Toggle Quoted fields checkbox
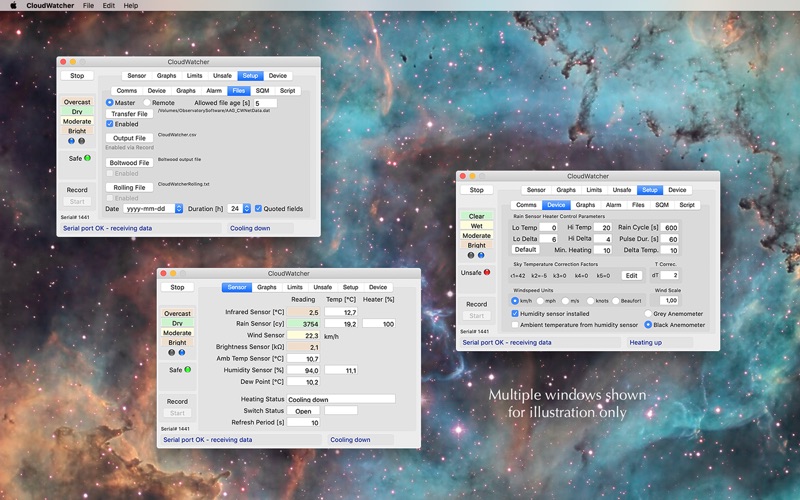Viewport: 800px width, 500px height. (258, 209)
